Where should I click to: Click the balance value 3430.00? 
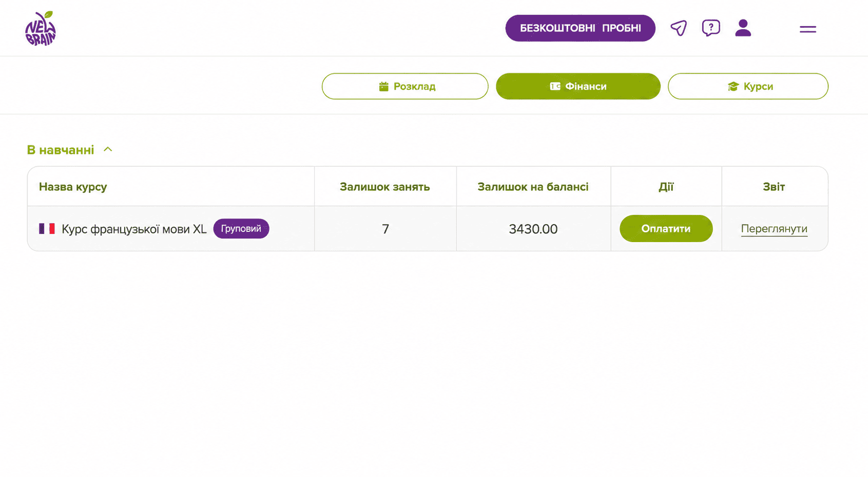(533, 229)
